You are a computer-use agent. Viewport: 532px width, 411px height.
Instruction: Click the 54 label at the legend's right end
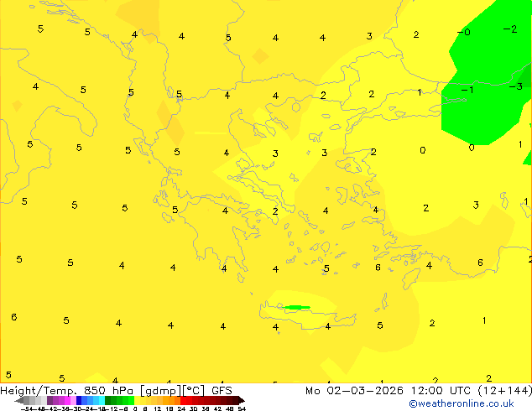tap(242, 408)
